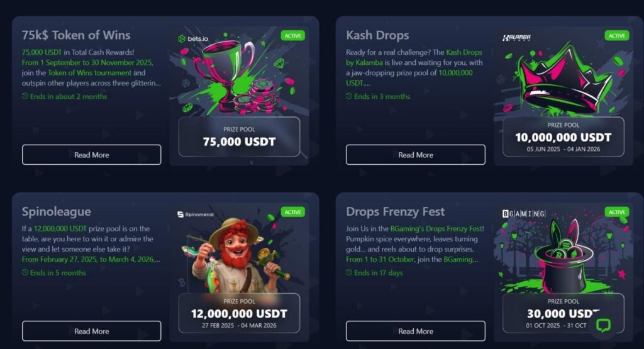The width and height of the screenshot is (644, 349).
Task: Follow the 'BGaming's Drops Frenzy Fest' link
Action: point(436,229)
